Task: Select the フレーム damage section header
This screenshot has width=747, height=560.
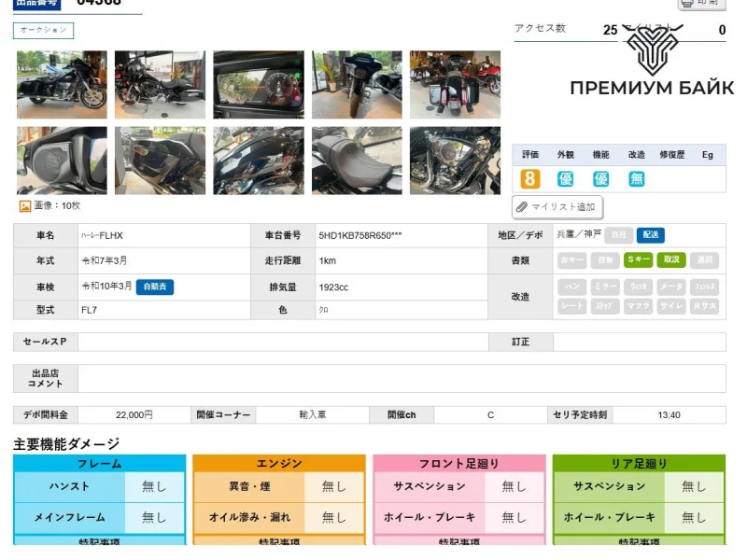Action: (99, 464)
